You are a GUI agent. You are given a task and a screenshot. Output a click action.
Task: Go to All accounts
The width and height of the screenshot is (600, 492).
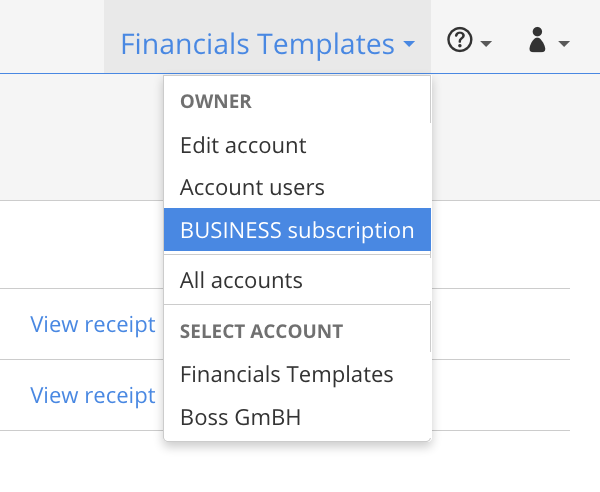[241, 281]
